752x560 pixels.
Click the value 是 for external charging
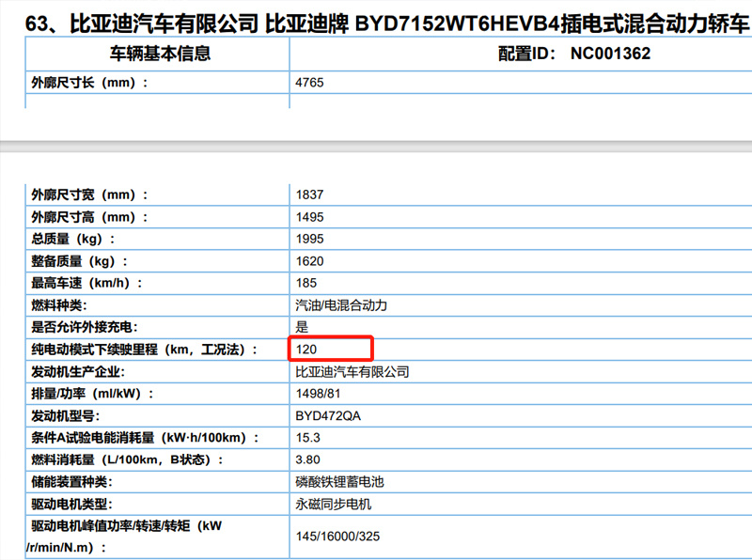tap(302, 327)
